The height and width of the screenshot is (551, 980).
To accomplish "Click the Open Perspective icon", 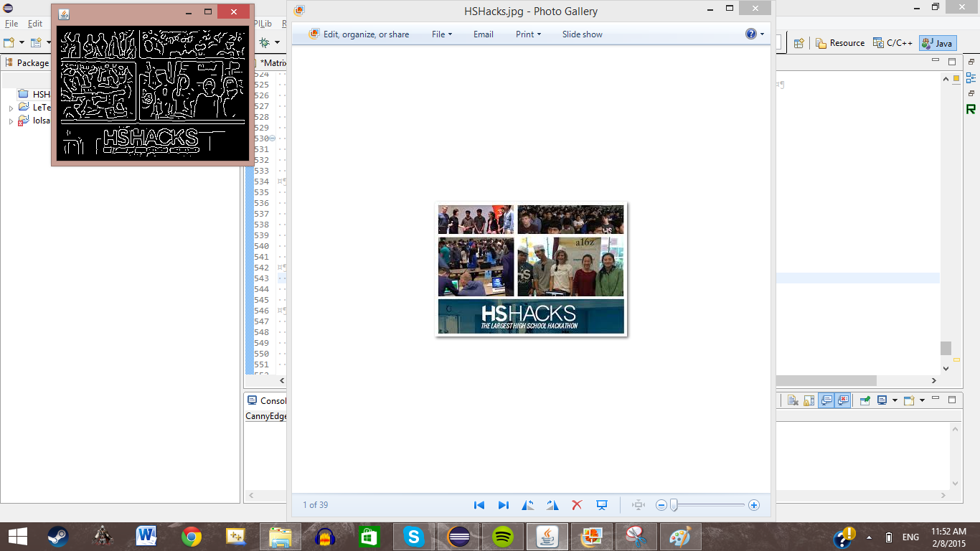I will 798,43.
